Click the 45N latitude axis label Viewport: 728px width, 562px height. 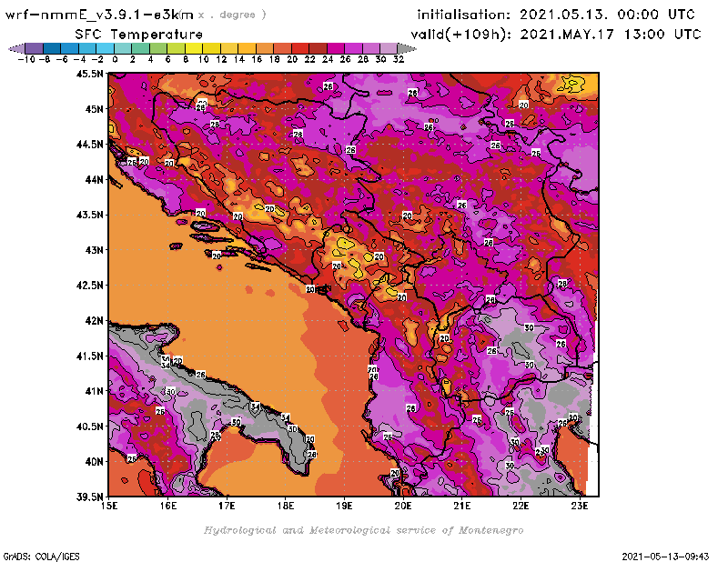click(x=95, y=109)
